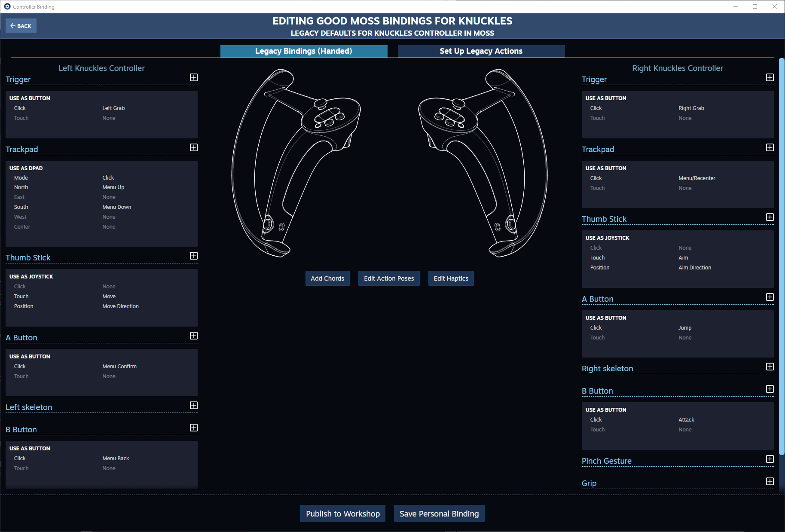Viewport: 785px width, 532px height.
Task: Click the right-side vertical scrollbar
Action: (782, 257)
